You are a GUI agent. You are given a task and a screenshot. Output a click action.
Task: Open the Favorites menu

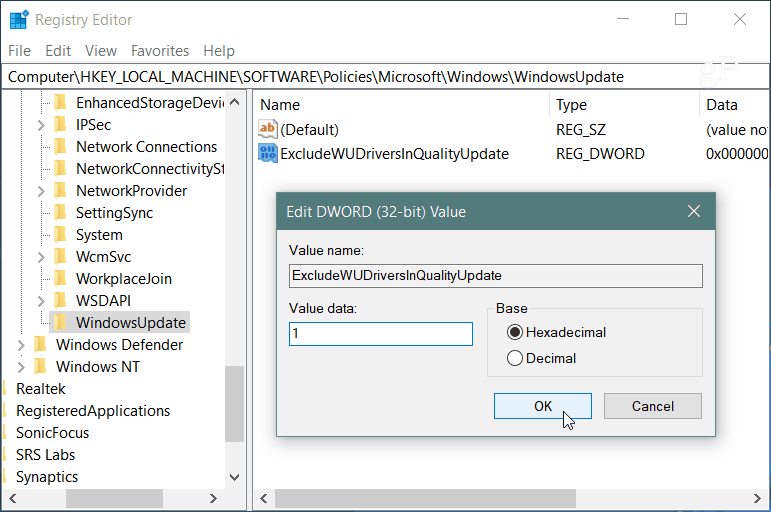160,51
